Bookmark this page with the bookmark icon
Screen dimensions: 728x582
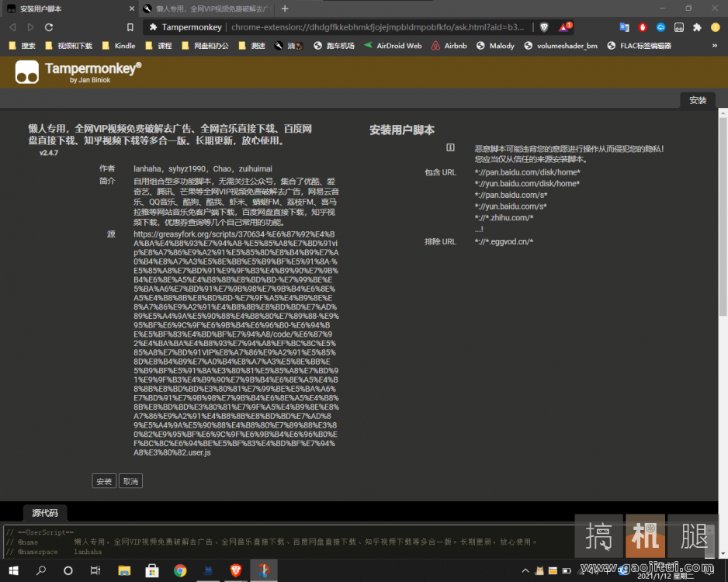click(x=130, y=27)
